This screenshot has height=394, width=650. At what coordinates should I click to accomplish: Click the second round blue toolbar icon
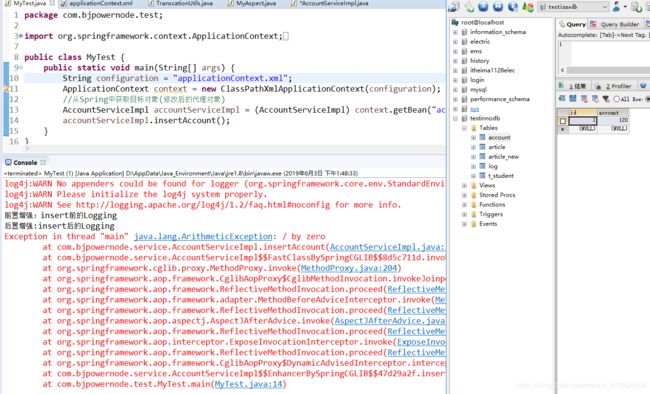tap(498, 7)
